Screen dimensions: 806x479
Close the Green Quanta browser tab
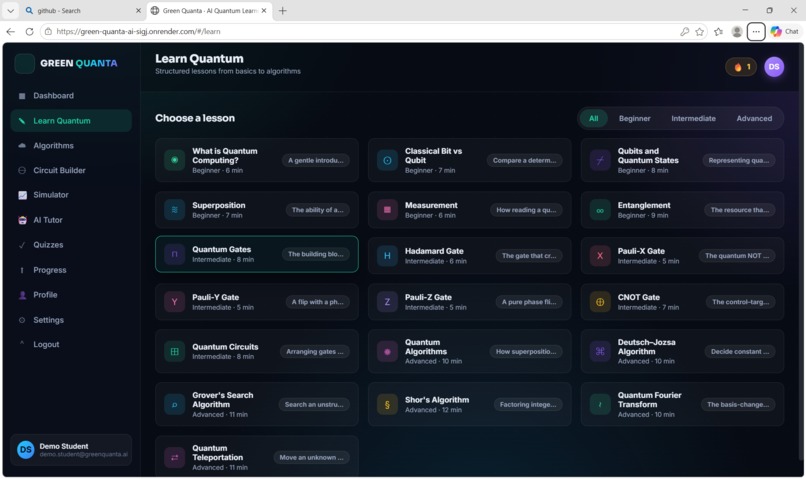click(x=264, y=10)
